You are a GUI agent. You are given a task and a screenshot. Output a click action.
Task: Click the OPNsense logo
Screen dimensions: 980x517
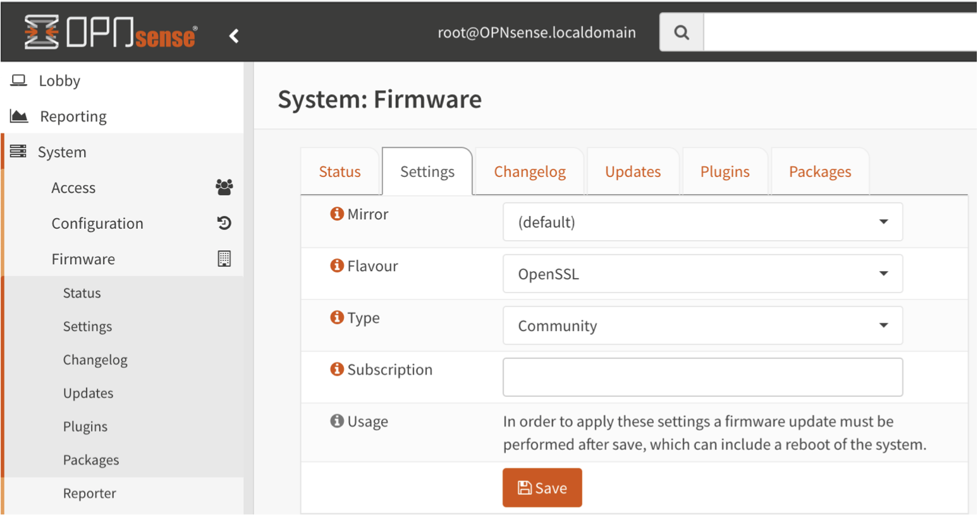coord(111,32)
